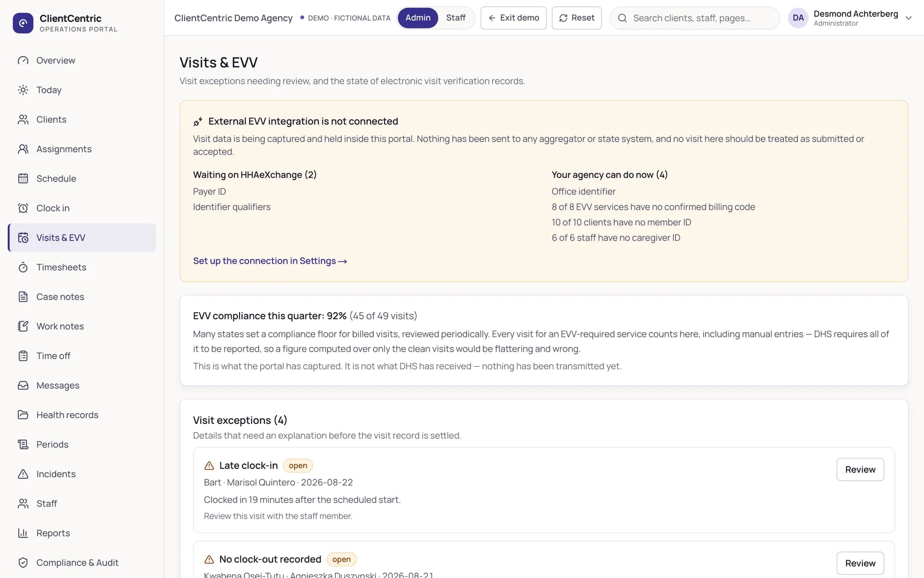Click the ClientCentric Demo Agency title
Viewport: 924px width, 578px height.
[233, 18]
